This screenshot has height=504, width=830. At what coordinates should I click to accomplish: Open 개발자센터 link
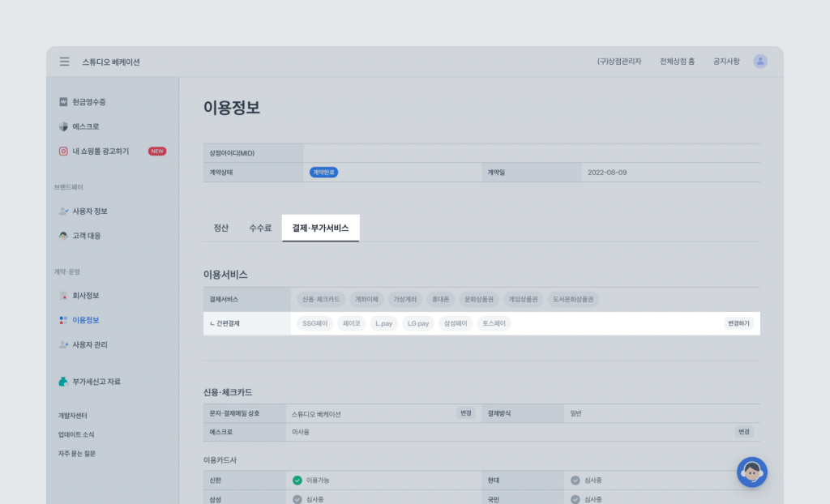click(72, 416)
